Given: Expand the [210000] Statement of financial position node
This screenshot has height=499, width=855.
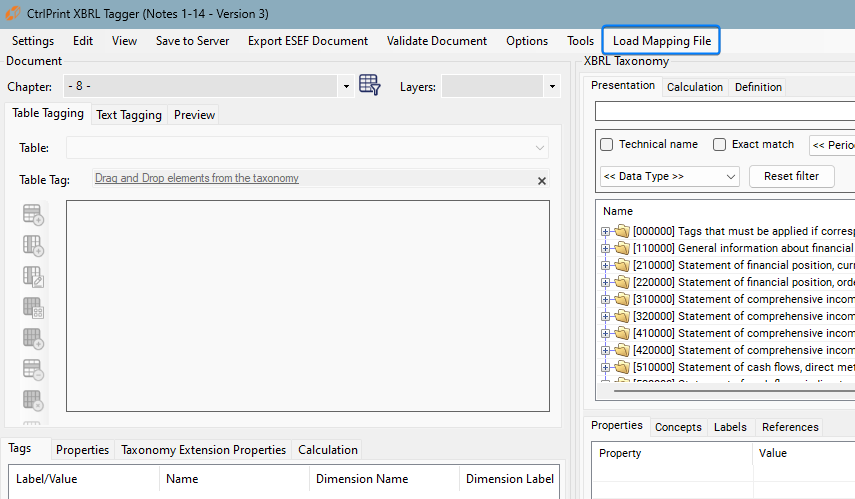Looking at the screenshot, I should (x=605, y=265).
